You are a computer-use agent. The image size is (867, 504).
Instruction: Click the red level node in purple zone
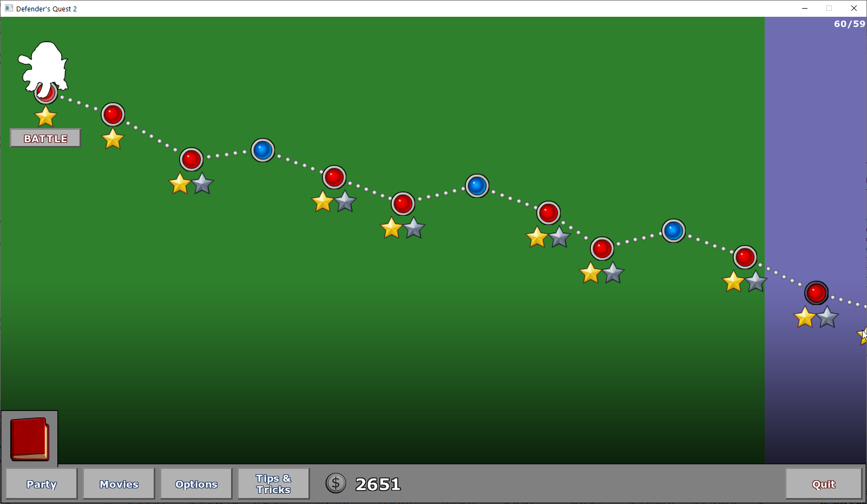click(816, 293)
